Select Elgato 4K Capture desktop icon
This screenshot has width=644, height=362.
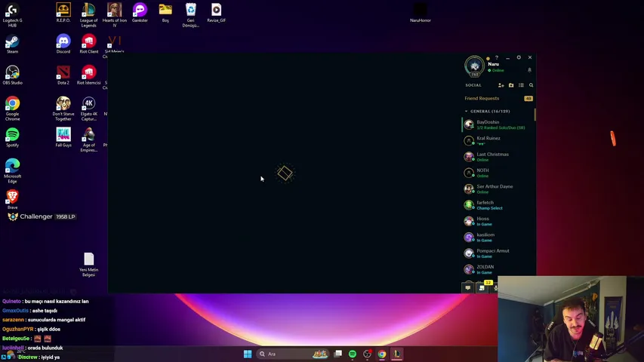89,109
